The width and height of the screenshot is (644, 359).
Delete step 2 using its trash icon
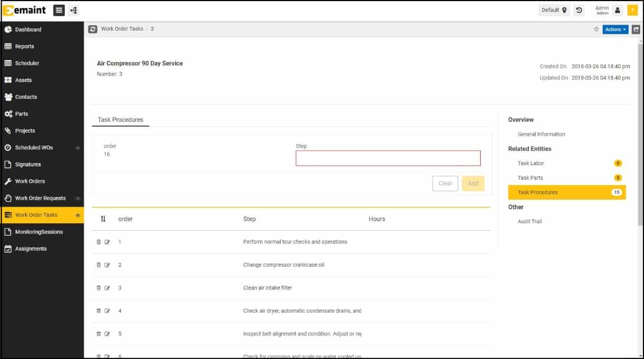98,265
